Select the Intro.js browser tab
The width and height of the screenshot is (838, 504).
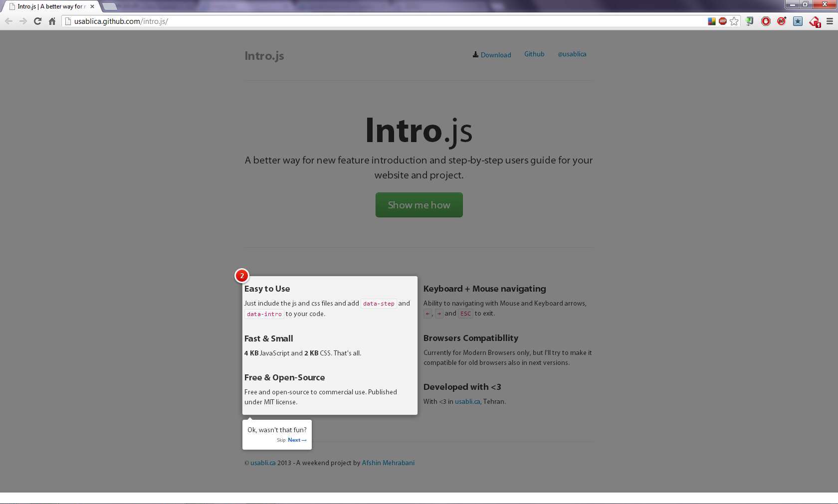point(50,6)
